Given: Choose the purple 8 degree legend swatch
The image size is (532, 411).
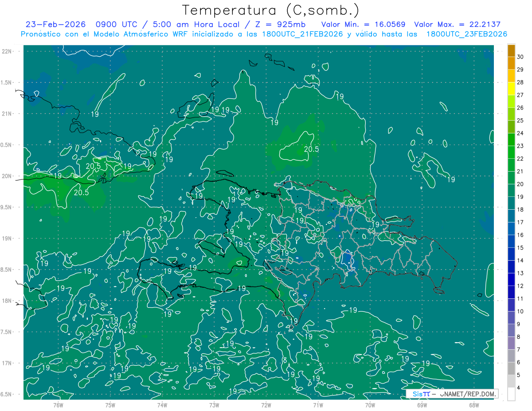Looking at the screenshot, I should 511,331.
